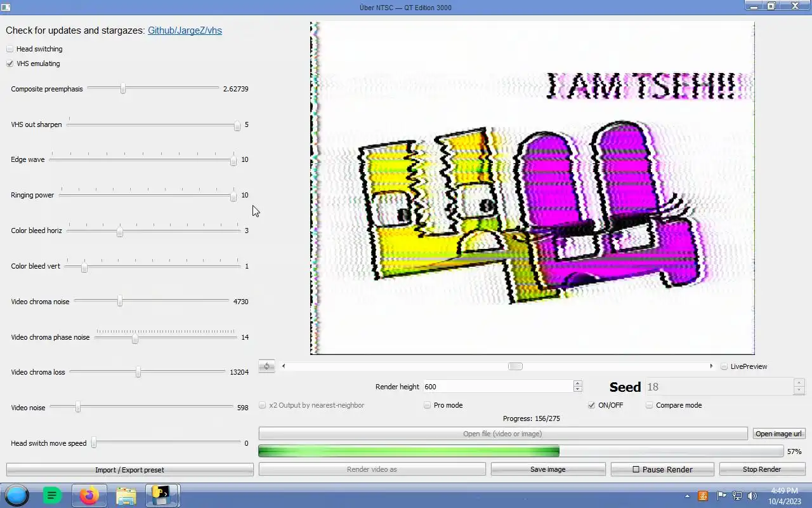Click the window title bar app icon
Image resolution: width=812 pixels, height=508 pixels.
pyautogui.click(x=6, y=7)
